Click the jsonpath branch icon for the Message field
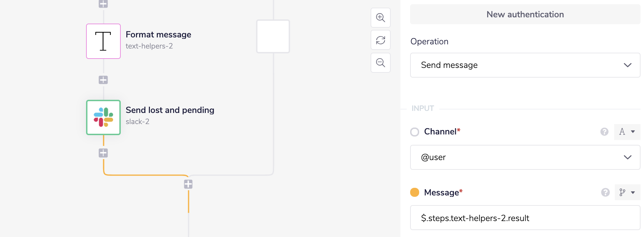Viewport: 644px width, 237px height. tap(623, 192)
